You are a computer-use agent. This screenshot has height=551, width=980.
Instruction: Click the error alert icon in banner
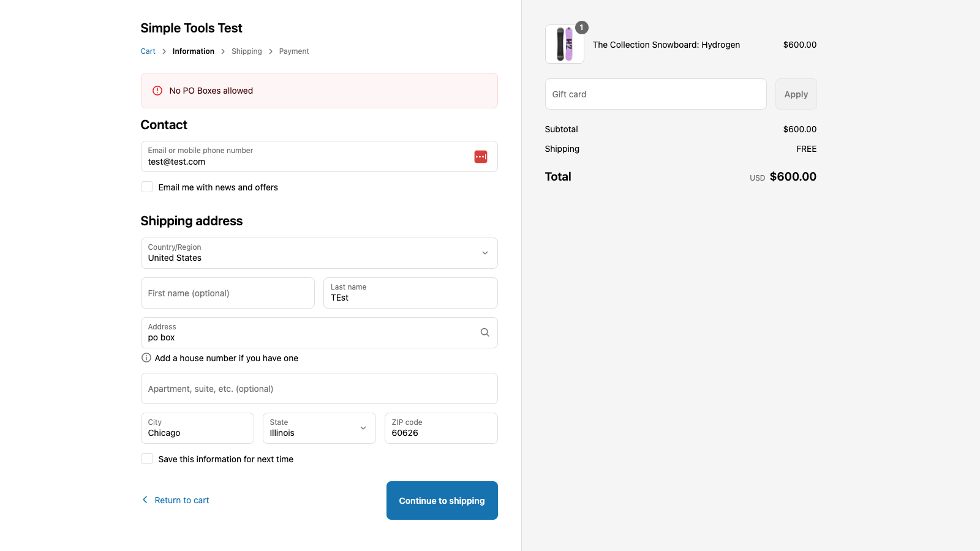(157, 91)
